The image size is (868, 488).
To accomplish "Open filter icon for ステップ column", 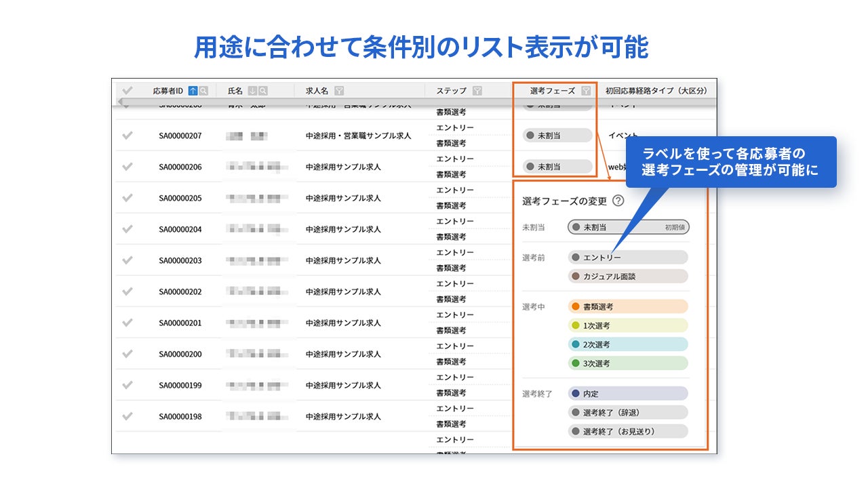I will coord(477,91).
